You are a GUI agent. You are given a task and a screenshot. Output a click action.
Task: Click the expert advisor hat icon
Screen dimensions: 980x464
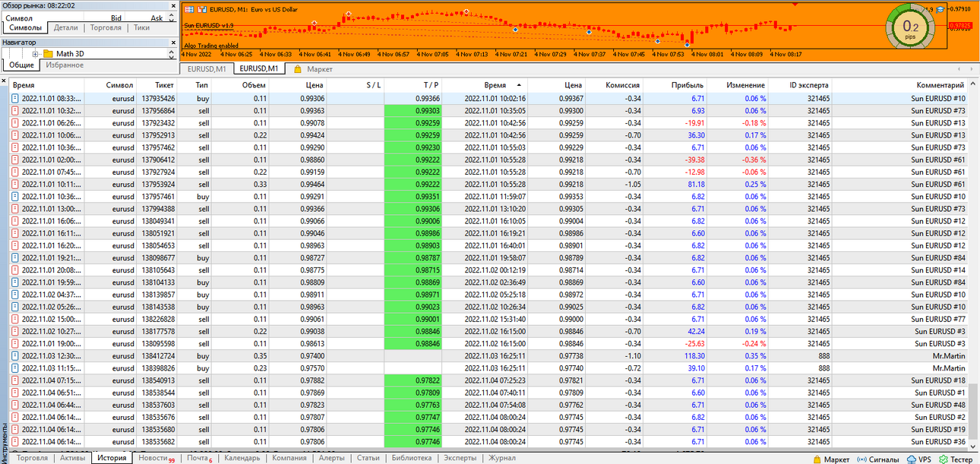coord(940,9)
